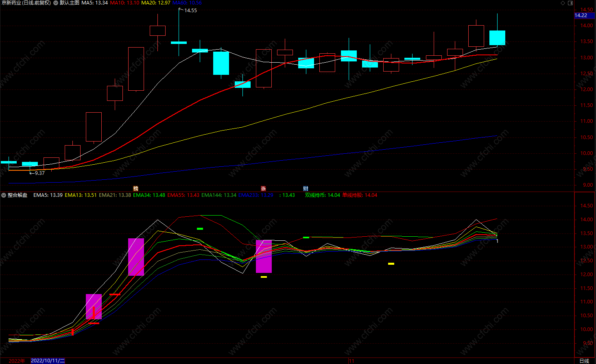Click the 双线持币: 14.04 label

point(323,195)
